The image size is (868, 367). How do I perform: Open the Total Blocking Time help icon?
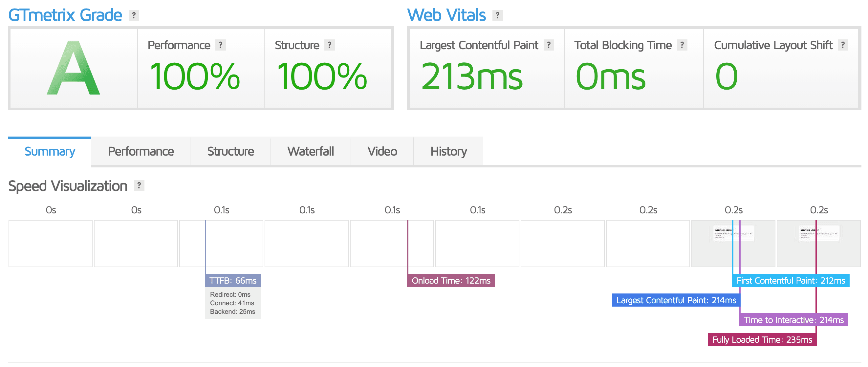tap(682, 45)
